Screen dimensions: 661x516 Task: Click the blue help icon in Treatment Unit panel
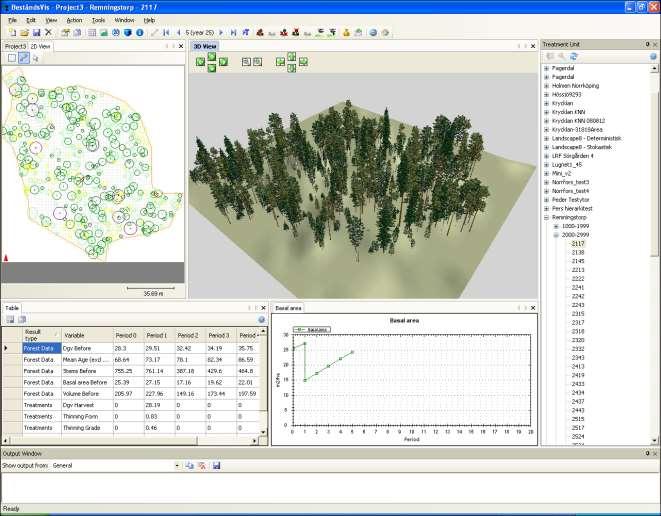pos(653,56)
